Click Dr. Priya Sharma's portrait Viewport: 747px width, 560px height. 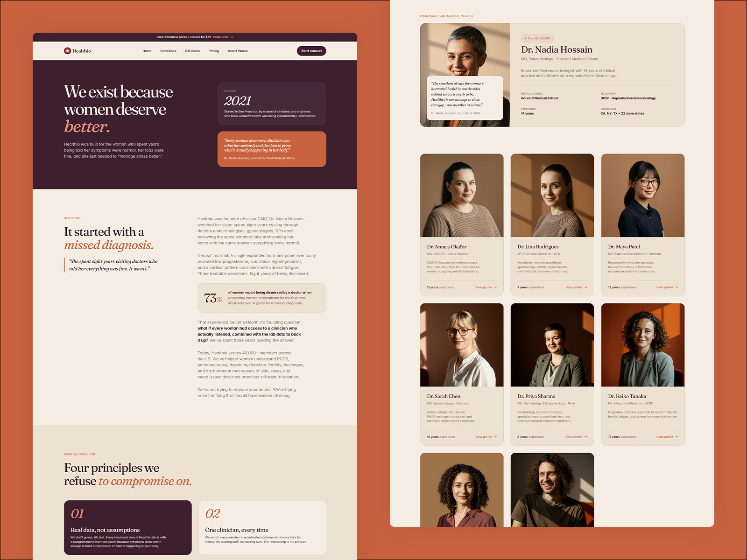(x=552, y=345)
